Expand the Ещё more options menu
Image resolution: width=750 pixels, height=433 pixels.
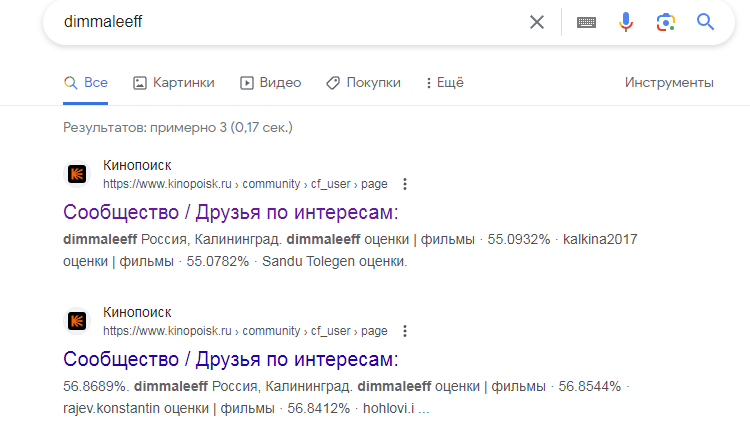point(445,83)
